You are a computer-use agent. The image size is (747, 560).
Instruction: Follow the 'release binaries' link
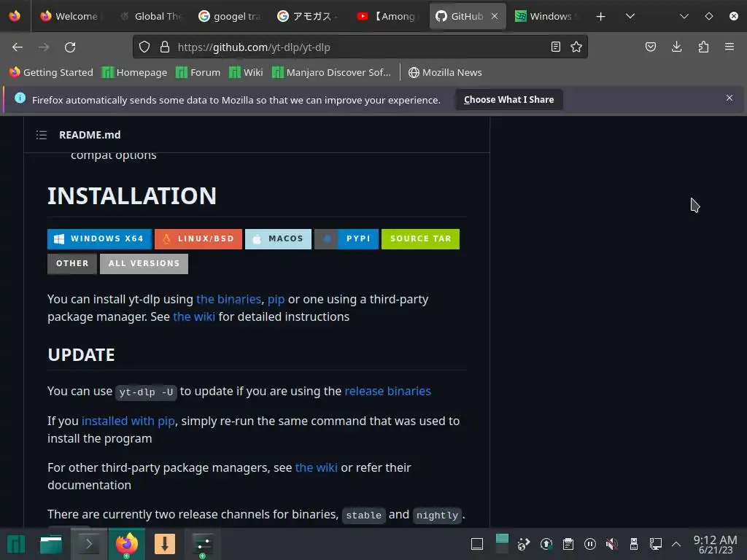[387, 391]
